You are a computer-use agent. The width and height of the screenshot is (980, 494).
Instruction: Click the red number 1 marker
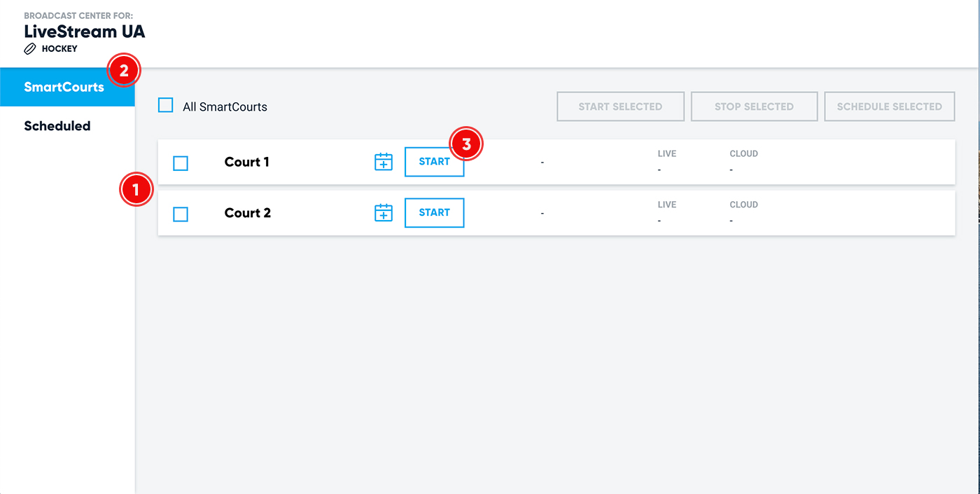(136, 190)
